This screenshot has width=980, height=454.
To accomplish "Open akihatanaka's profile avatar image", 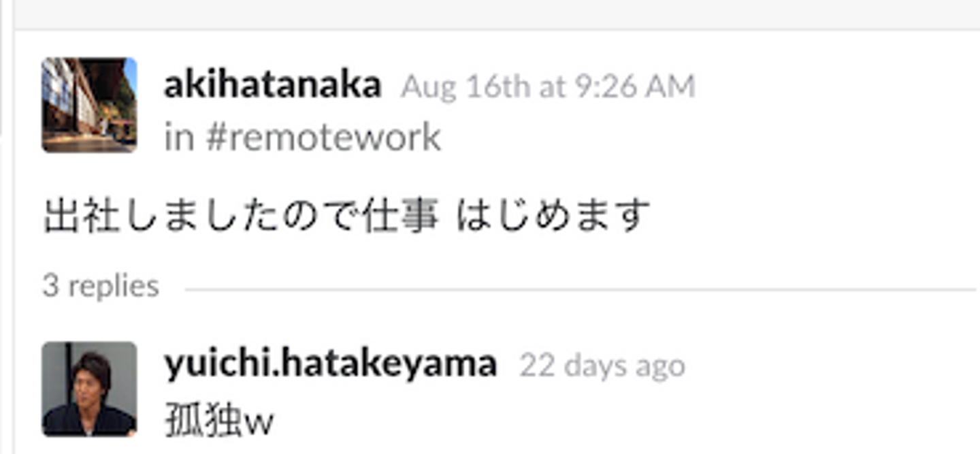I will tap(89, 105).
